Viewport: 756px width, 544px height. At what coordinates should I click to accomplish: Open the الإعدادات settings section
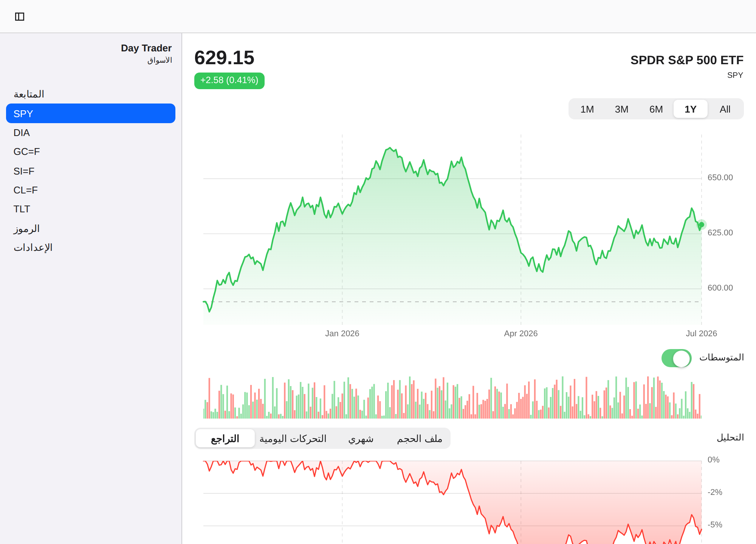(x=91, y=247)
